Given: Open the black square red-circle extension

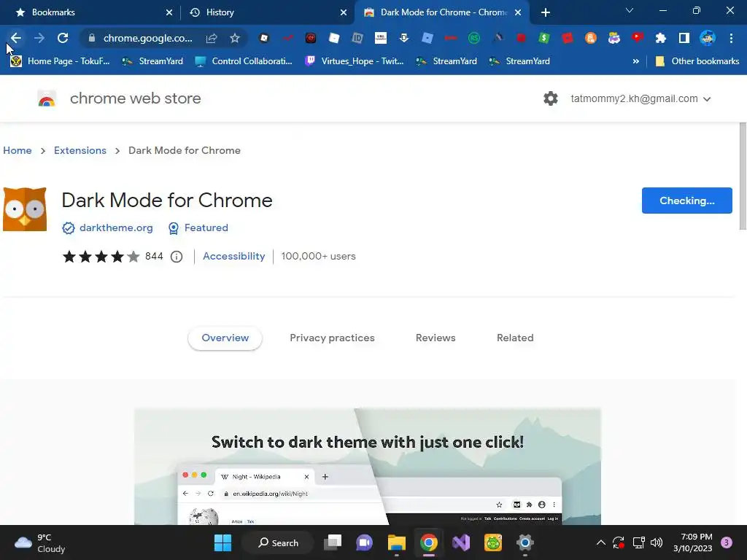Looking at the screenshot, I should (311, 38).
